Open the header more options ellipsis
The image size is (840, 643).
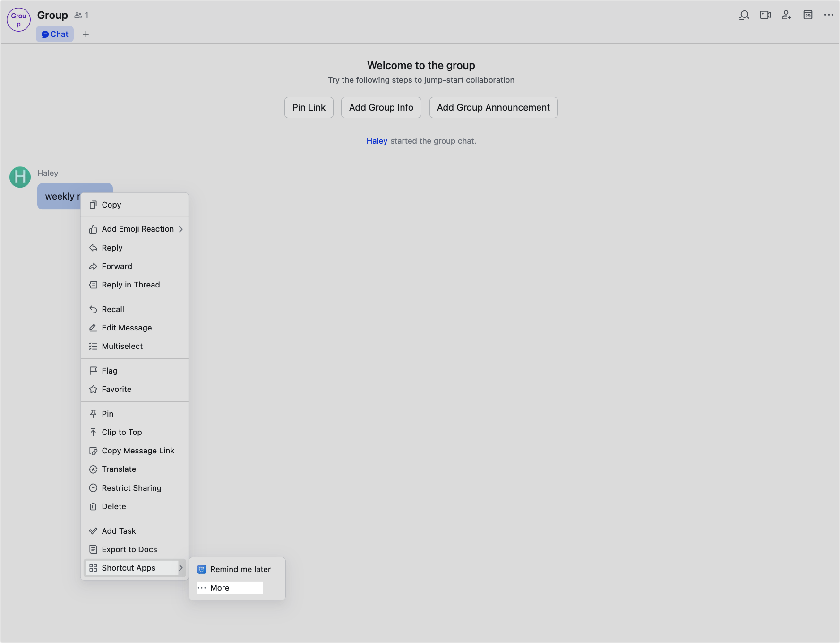pyautogui.click(x=829, y=15)
